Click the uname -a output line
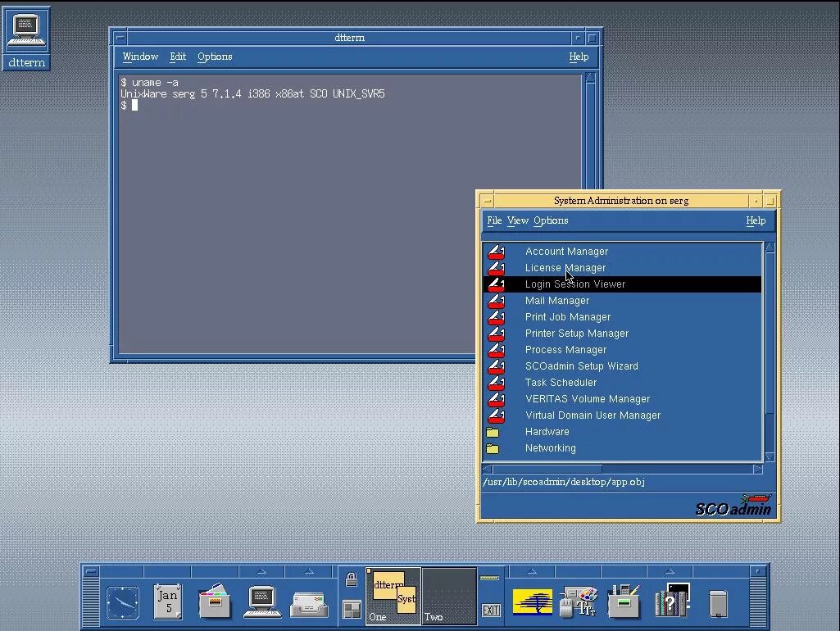 [x=253, y=94]
